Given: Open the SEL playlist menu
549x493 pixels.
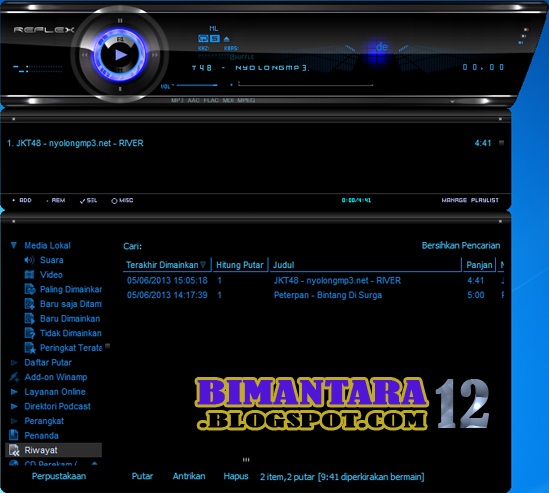Looking at the screenshot, I should coord(89,201).
